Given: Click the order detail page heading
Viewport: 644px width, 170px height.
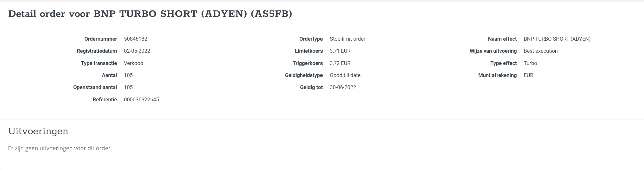Looking at the screenshot, I should pyautogui.click(x=150, y=14).
